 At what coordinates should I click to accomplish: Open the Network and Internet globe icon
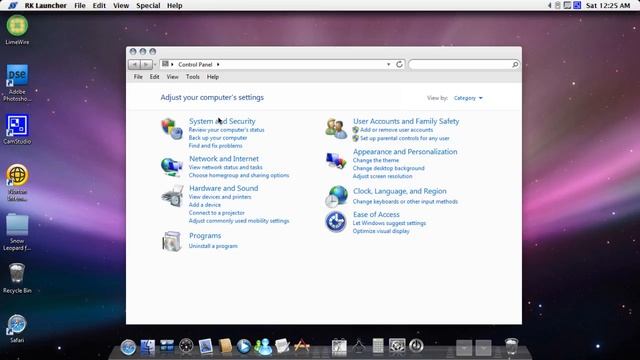click(x=171, y=167)
